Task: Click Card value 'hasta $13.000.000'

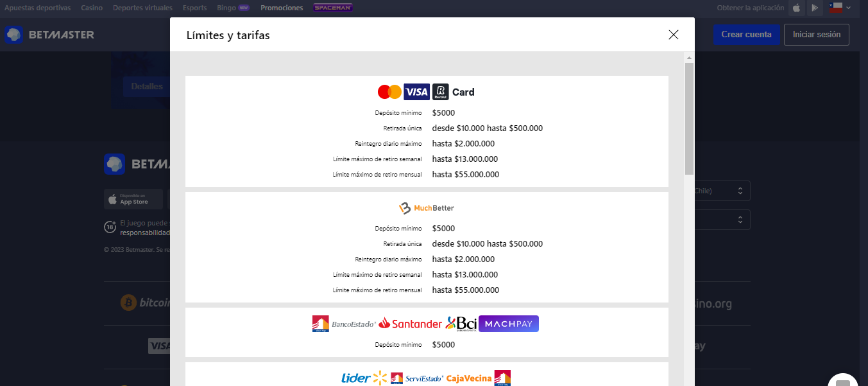Action: coord(465,159)
